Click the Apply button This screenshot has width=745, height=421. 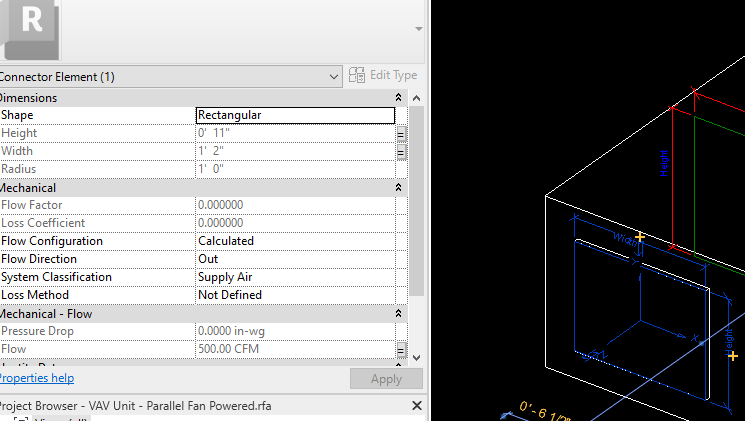(x=386, y=379)
